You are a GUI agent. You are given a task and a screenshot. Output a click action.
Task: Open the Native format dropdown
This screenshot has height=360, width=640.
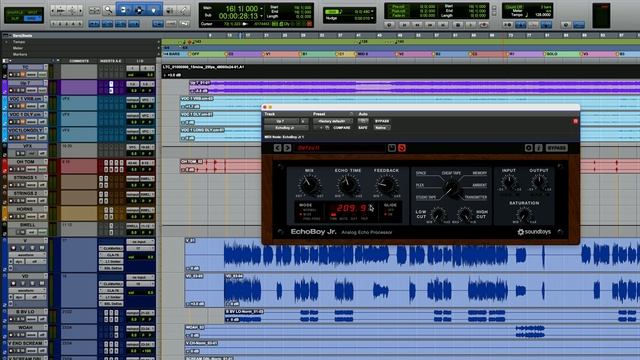pos(381,128)
